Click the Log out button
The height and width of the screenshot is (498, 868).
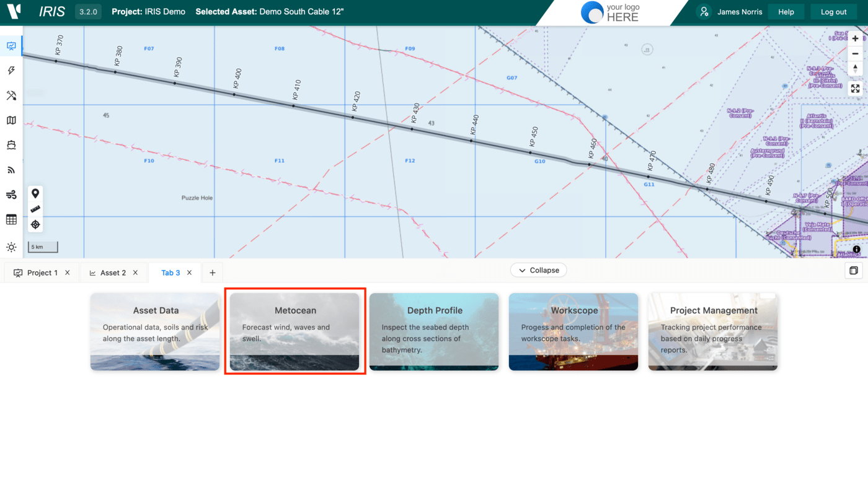pos(833,12)
